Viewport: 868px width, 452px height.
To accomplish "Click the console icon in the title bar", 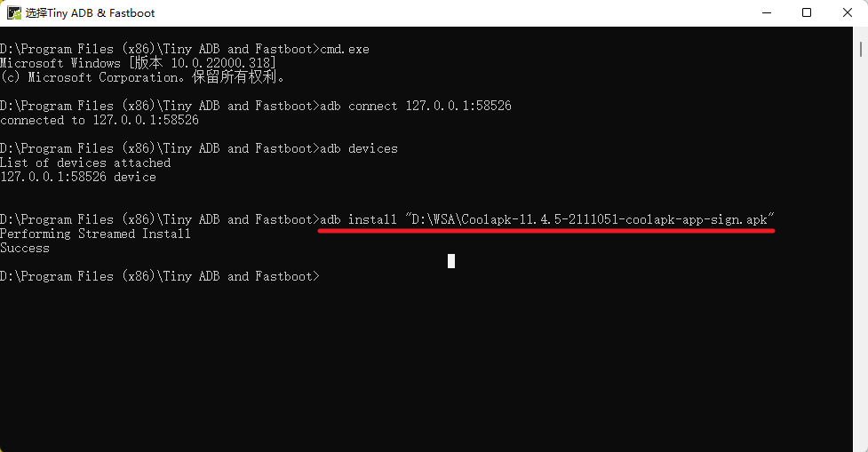I will tap(13, 13).
